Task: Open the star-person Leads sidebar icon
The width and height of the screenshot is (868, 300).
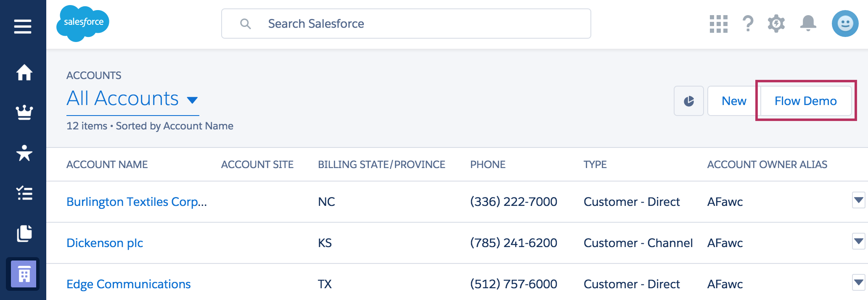Action: coord(24,153)
